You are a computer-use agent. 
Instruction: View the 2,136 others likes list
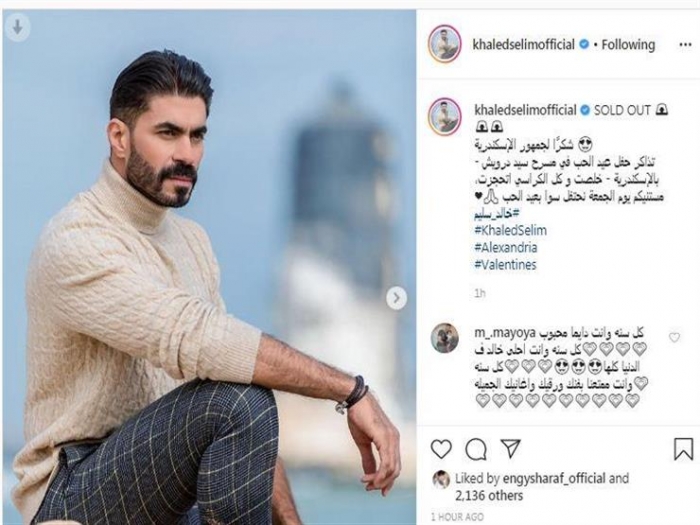coord(489,496)
